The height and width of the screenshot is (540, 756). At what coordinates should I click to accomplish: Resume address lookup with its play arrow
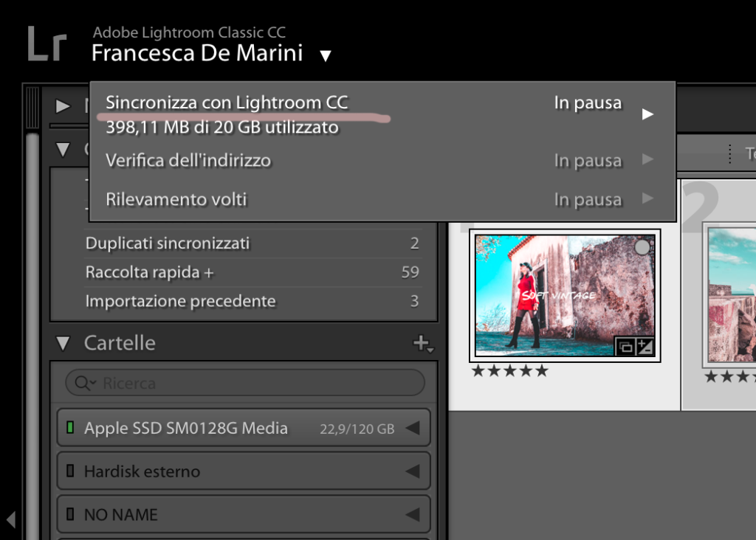[647, 159]
